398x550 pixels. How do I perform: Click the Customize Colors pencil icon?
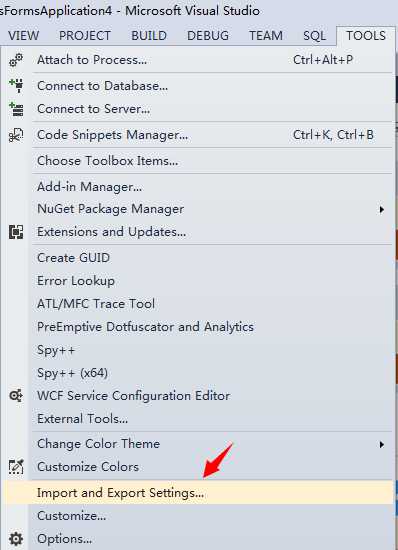[x=16, y=467]
